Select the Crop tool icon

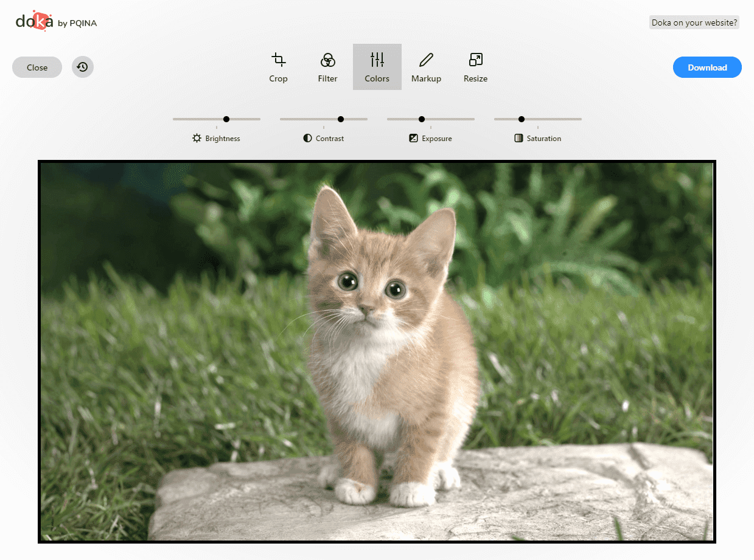[278, 60]
